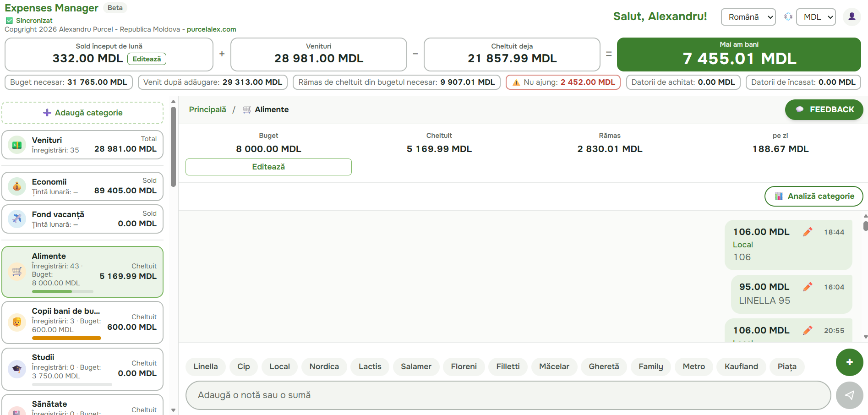Screen dimensions: 868x415
Task: Click the Beta badge
Action: pos(115,8)
